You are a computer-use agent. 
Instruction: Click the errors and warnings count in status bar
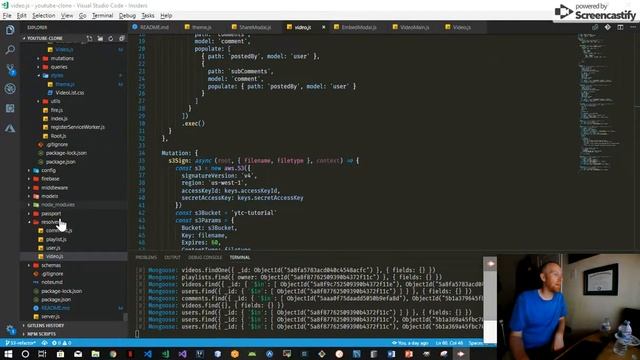[x=62, y=343]
